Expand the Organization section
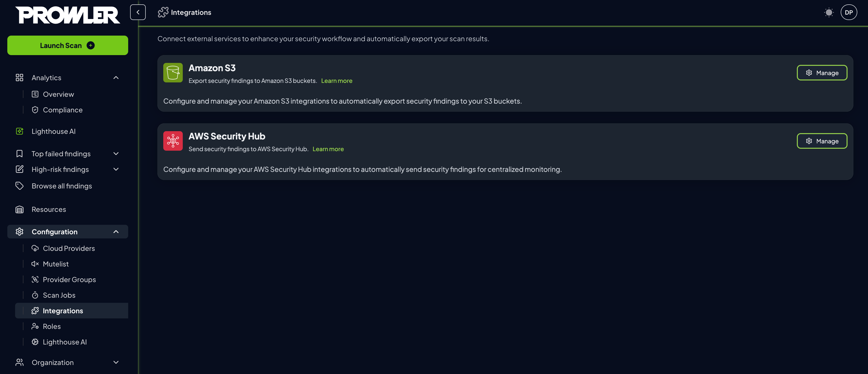The image size is (868, 374). (x=116, y=362)
